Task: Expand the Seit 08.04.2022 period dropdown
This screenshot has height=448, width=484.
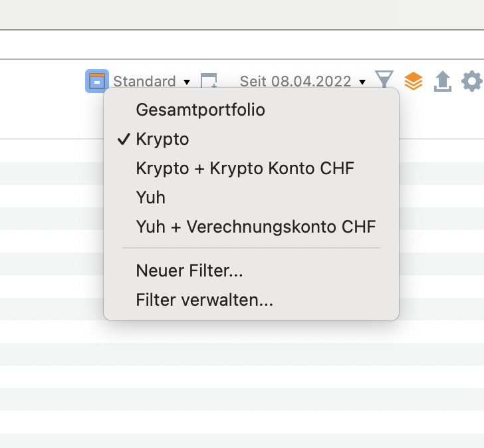Action: [302, 81]
